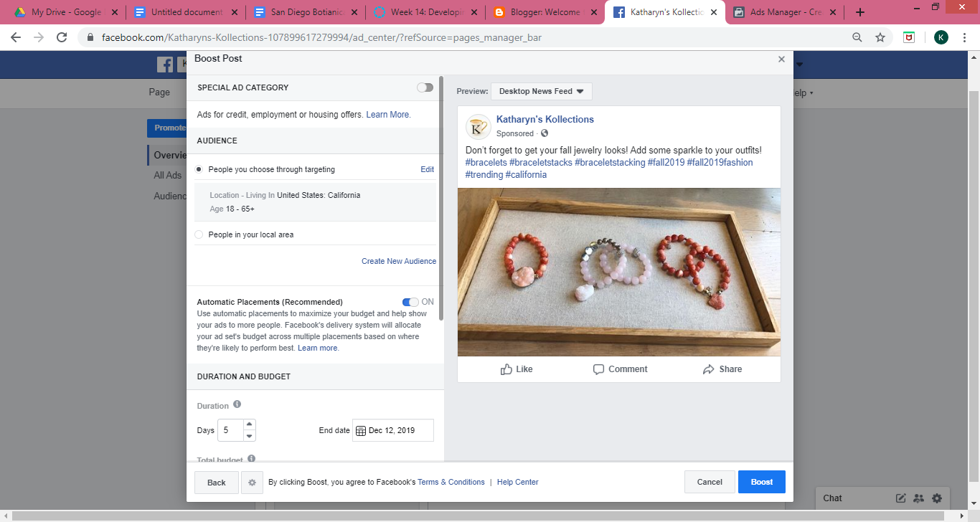Go back with browser back arrow
Viewport: 980px width, 522px height.
pyautogui.click(x=16, y=37)
